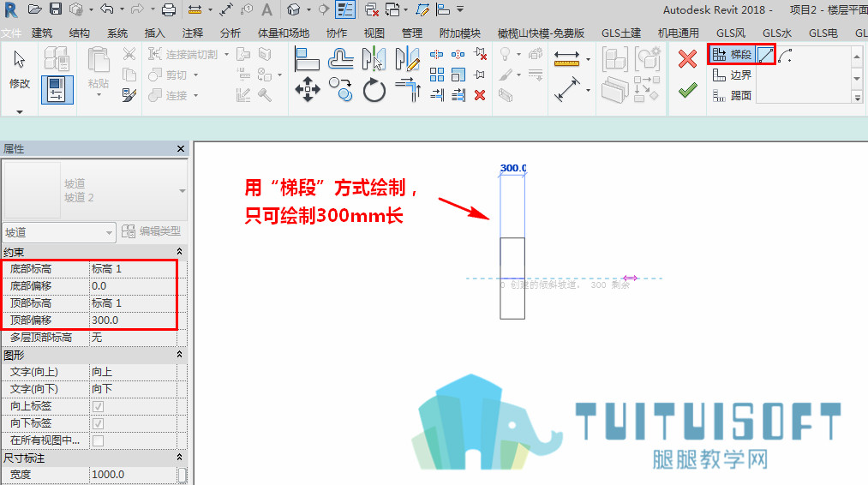Select the Line draw tool

pyautogui.click(x=765, y=55)
